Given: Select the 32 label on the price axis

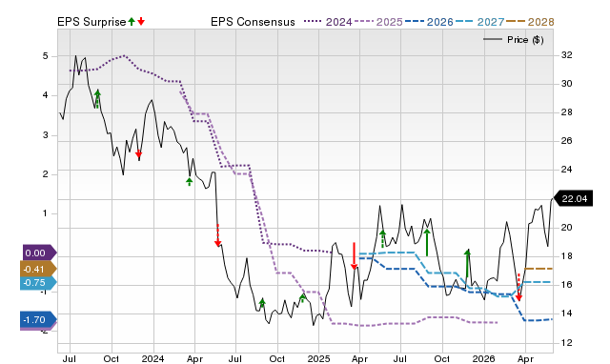Looking at the screenshot, I should pyautogui.click(x=567, y=55).
